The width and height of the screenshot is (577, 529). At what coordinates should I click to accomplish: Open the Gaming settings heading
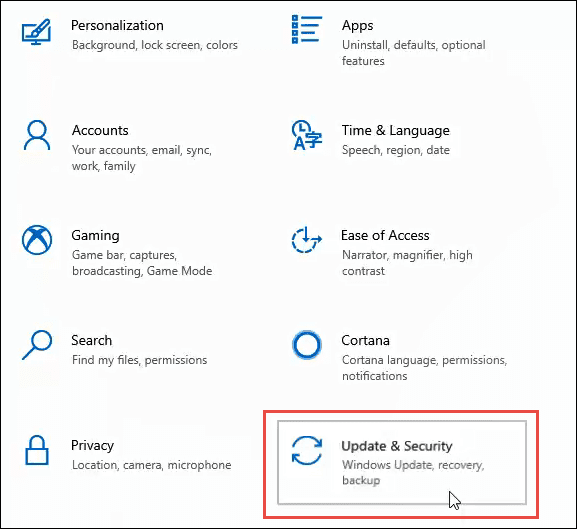[x=96, y=236]
